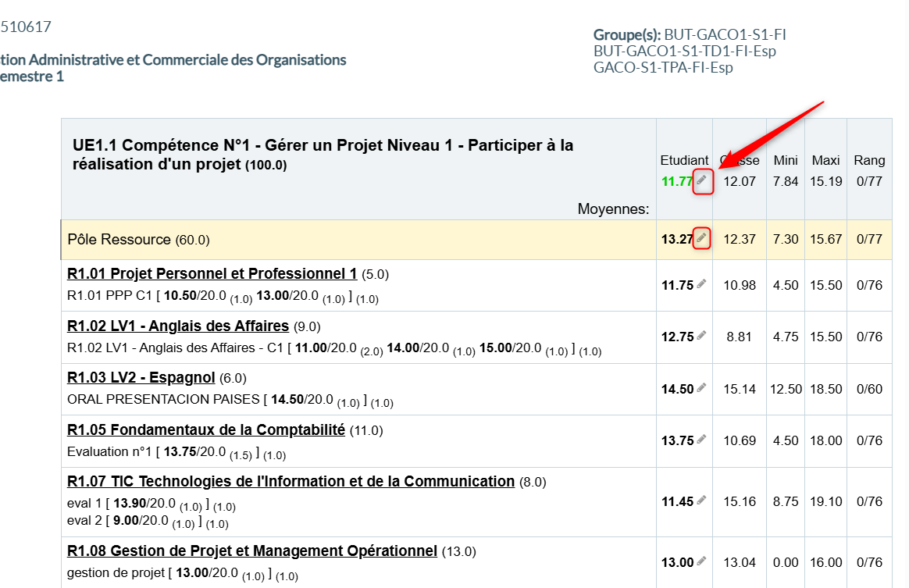Click pencil icon beside Pôle Ressource 13.27
The height and width of the screenshot is (588, 909).
(x=702, y=238)
